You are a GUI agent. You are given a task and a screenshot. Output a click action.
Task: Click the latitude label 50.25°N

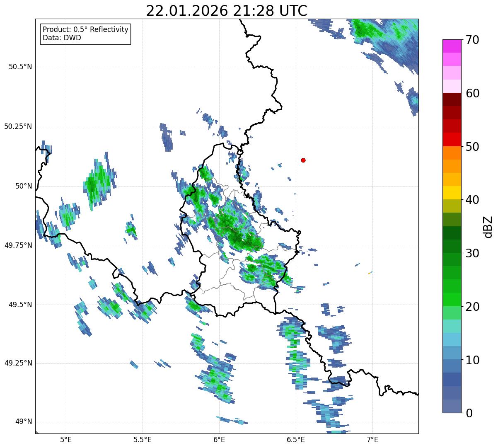[x=18, y=127]
